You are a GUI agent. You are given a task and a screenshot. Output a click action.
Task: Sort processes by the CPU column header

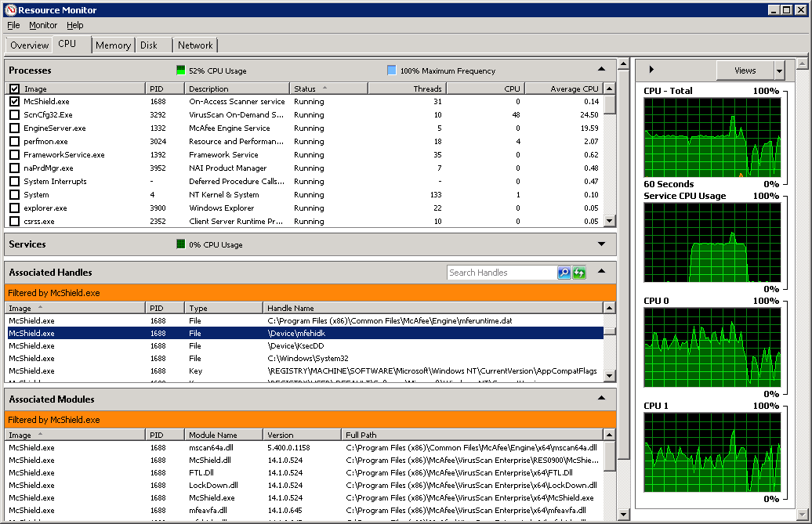pyautogui.click(x=512, y=88)
